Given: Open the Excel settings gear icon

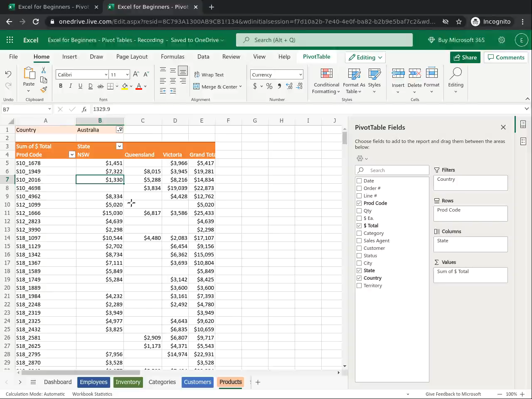Looking at the screenshot, I should click(x=502, y=40).
